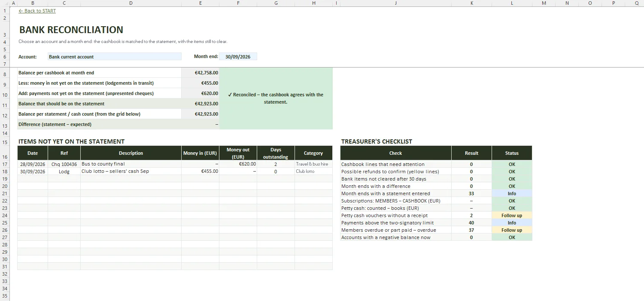Screen dimensions: 644x301
Task: Click category cell 'Club lotto'
Action: (313, 171)
